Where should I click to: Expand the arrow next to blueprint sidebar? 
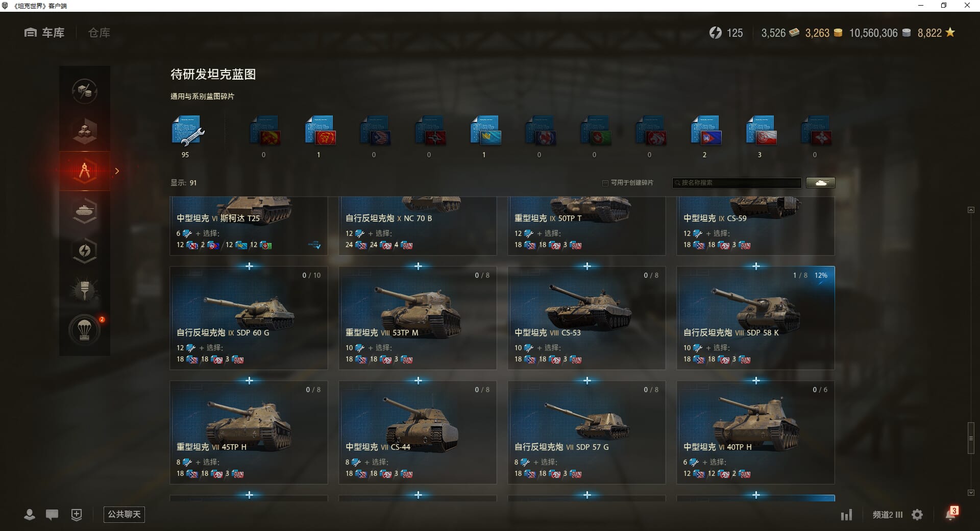(117, 171)
